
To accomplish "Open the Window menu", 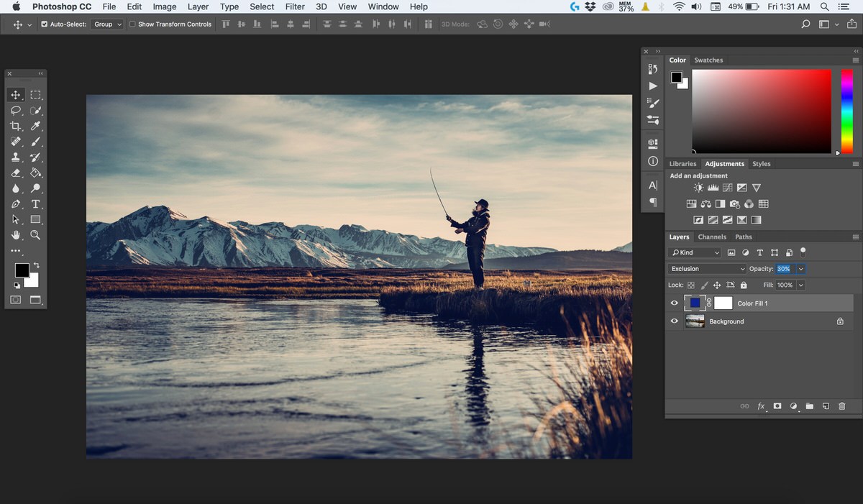I will pos(383,6).
